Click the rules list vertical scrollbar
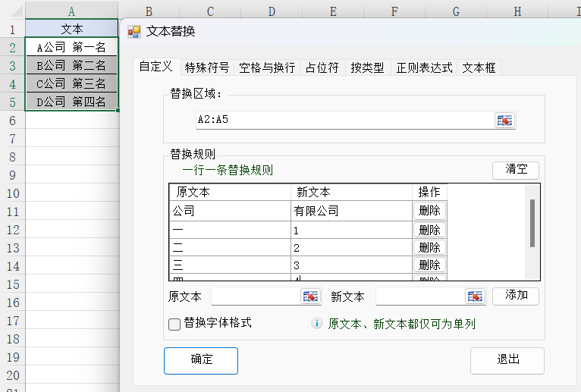Screen dimensions: 581x392 pyautogui.click(x=532, y=223)
